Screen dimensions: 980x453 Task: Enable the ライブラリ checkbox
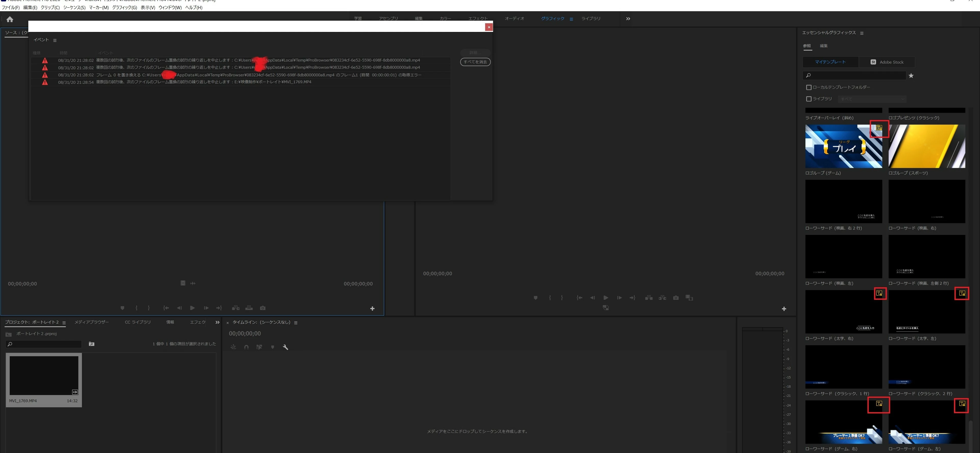808,99
